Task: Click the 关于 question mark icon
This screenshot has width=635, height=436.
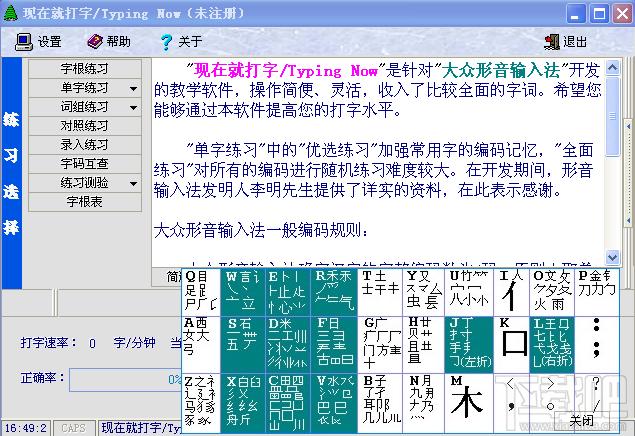Action: click(166, 42)
